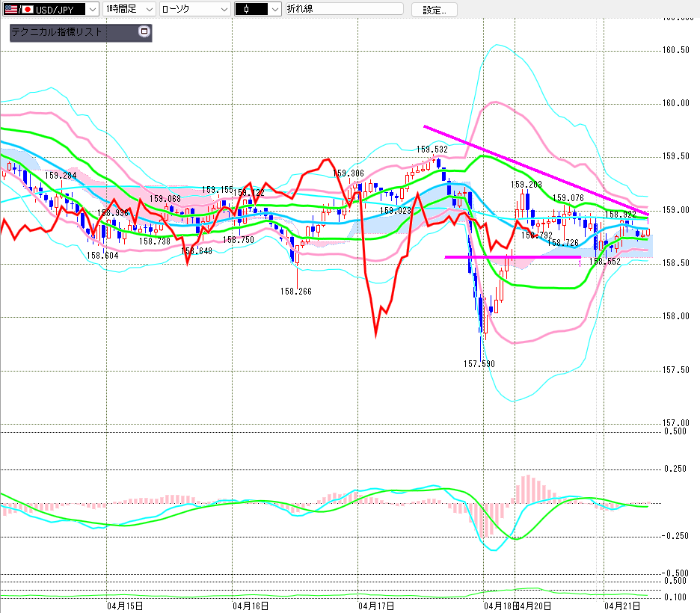Click the 159.532 high price label
The image size is (700, 613).
tap(432, 150)
